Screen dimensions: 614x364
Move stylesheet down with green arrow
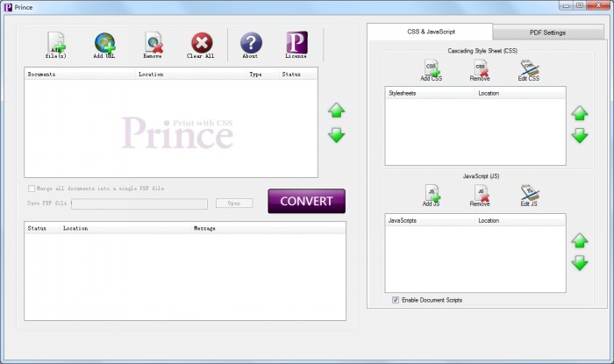coord(580,135)
